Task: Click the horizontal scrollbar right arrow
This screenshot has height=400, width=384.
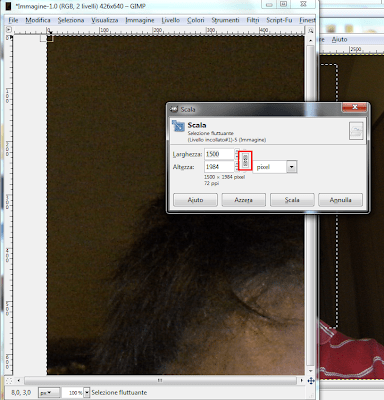Action: (301, 380)
